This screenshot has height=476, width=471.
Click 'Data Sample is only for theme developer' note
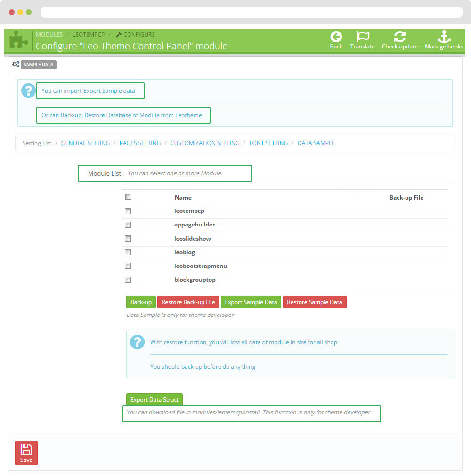(x=180, y=315)
